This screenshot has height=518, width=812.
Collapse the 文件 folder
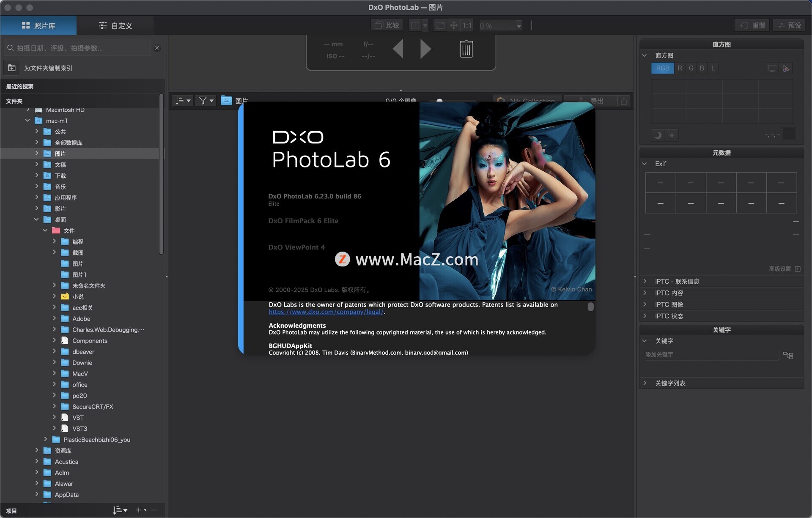click(45, 230)
